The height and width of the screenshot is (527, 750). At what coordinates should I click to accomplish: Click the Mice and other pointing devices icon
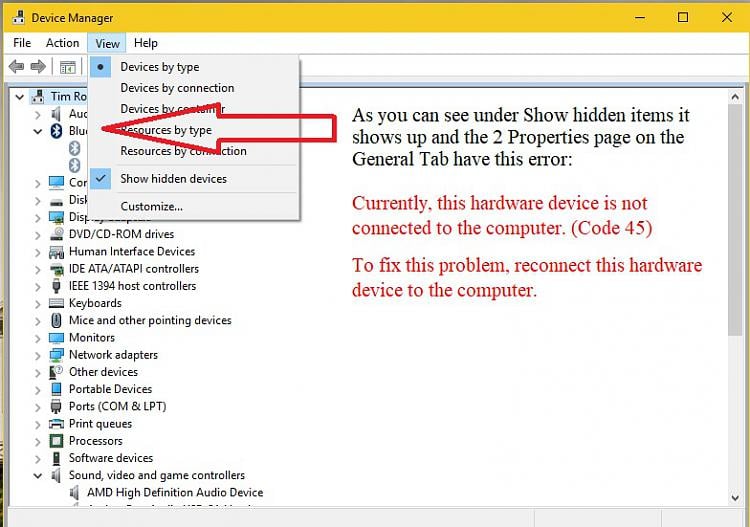(x=56, y=320)
